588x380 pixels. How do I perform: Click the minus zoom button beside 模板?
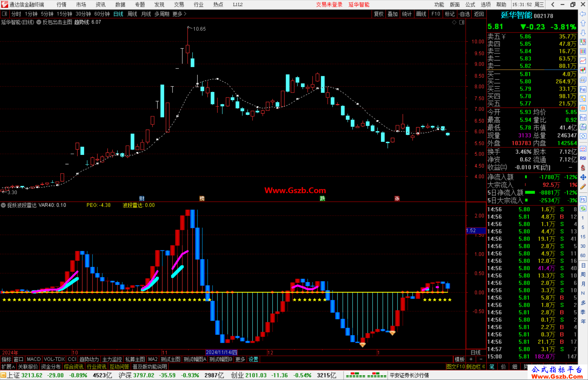pyautogui.click(x=481, y=359)
